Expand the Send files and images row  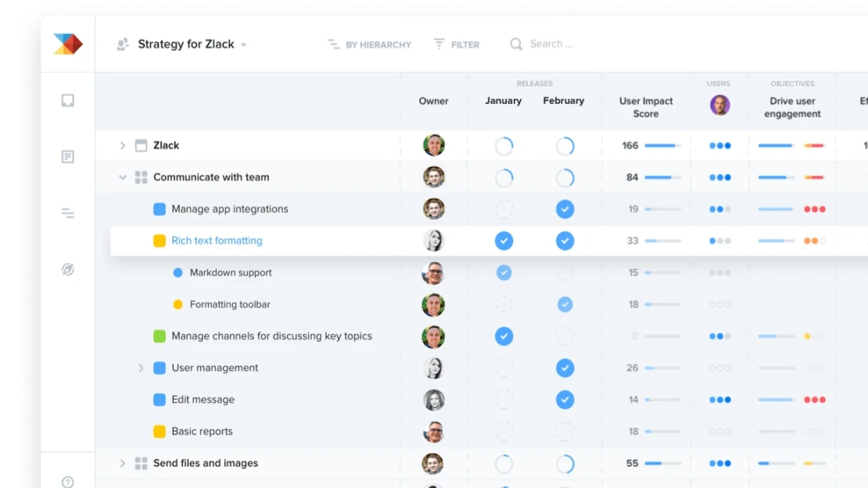(122, 463)
